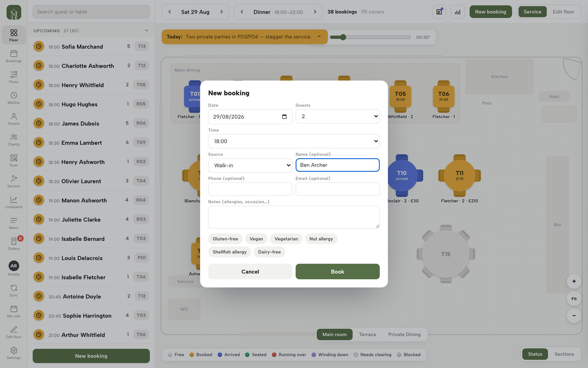
Task: Toggle the Dairy-free tag
Action: coord(269,252)
